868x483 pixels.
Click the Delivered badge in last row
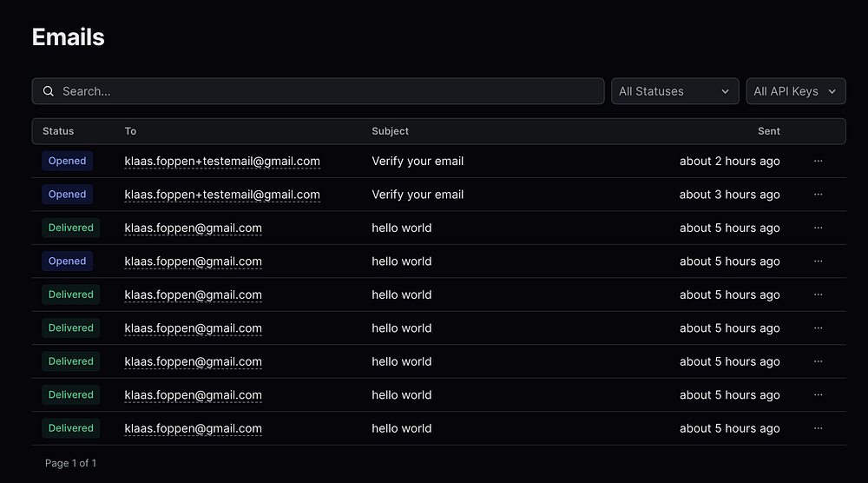71,428
